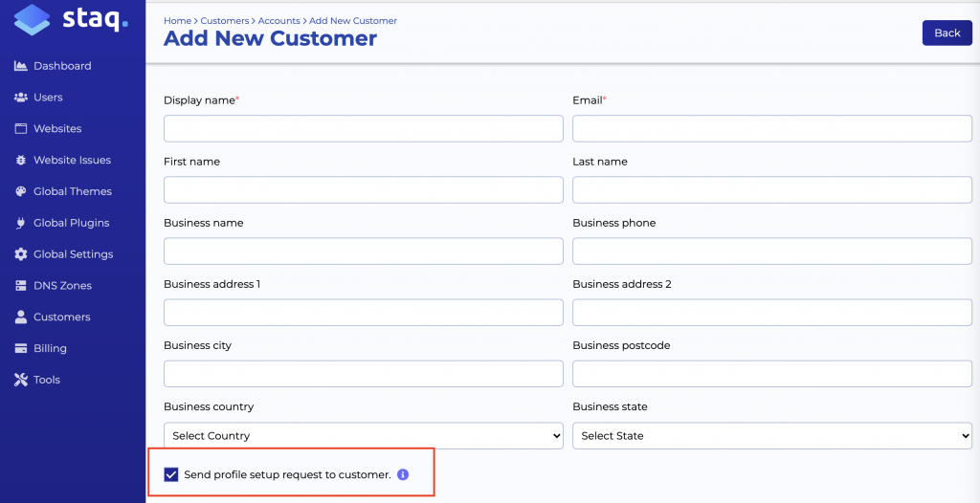Viewport: 980px width, 503px height.
Task: Click the Global Plugins plug icon
Action: point(21,223)
